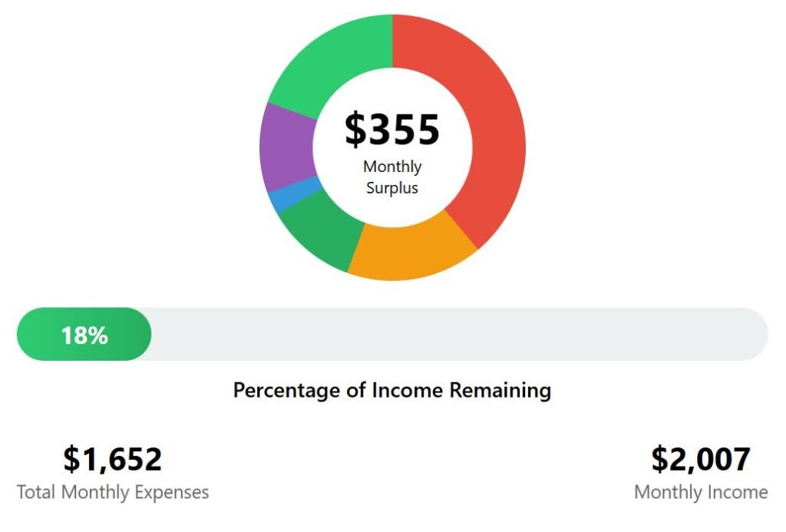Click the red donut chart segment
Viewport: 786px width, 532px height.
pyautogui.click(x=491, y=138)
